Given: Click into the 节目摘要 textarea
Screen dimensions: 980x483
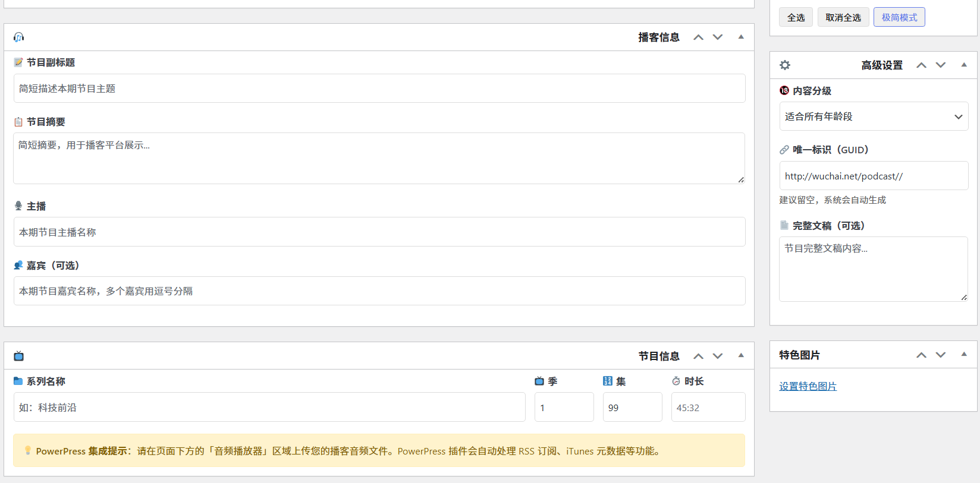Looking at the screenshot, I should pos(379,158).
